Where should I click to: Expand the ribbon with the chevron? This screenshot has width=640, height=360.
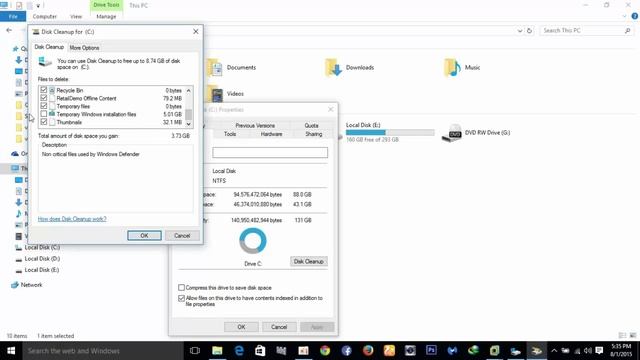point(624,16)
